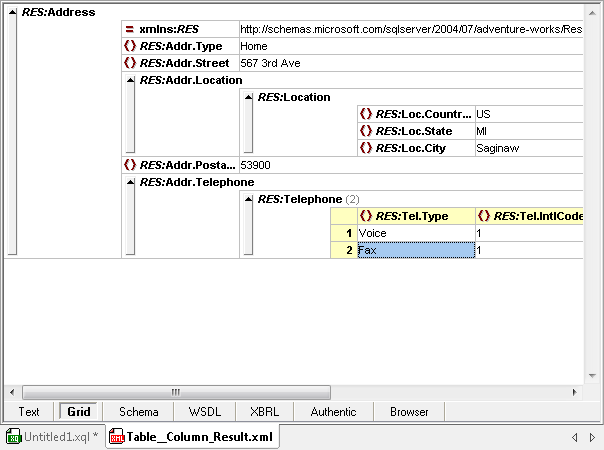Collapse the RES:Addr.Telephone node
Viewport: 604px width, 450px height.
coord(131,182)
